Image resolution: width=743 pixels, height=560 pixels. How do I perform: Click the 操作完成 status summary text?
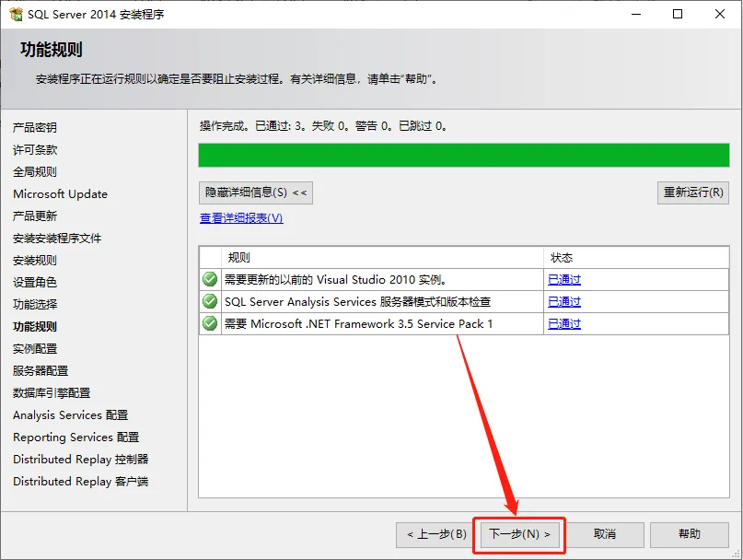323,125
